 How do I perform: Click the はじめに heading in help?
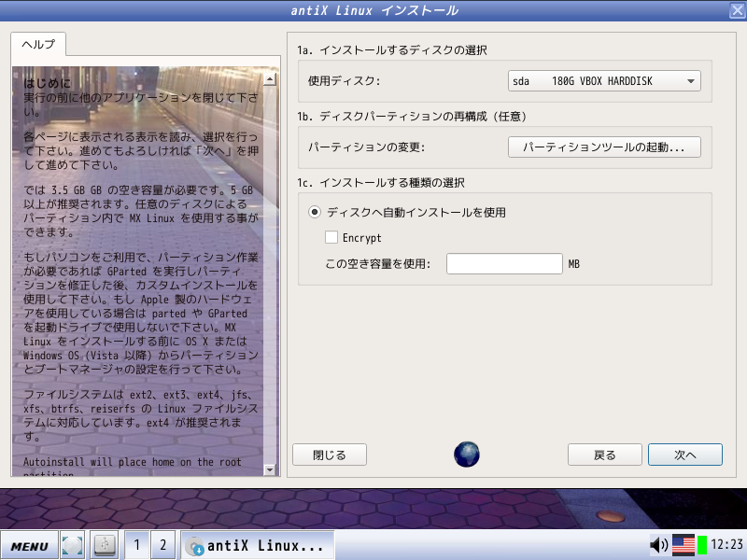click(48, 83)
